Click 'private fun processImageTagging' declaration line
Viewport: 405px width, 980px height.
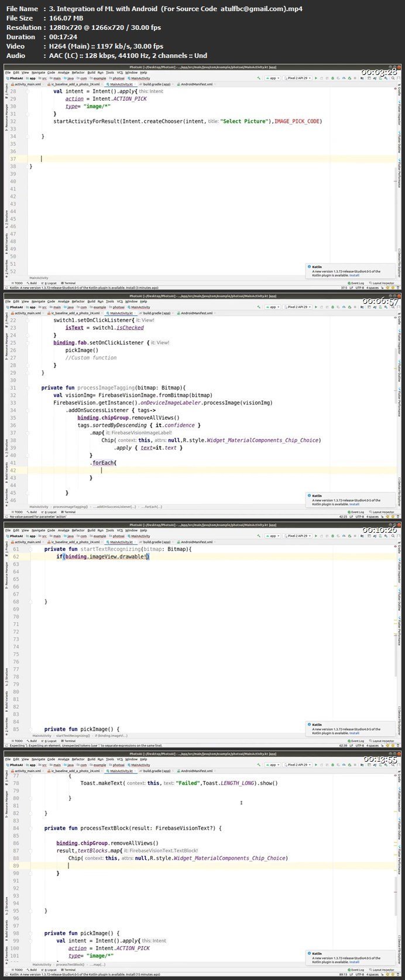coord(113,388)
